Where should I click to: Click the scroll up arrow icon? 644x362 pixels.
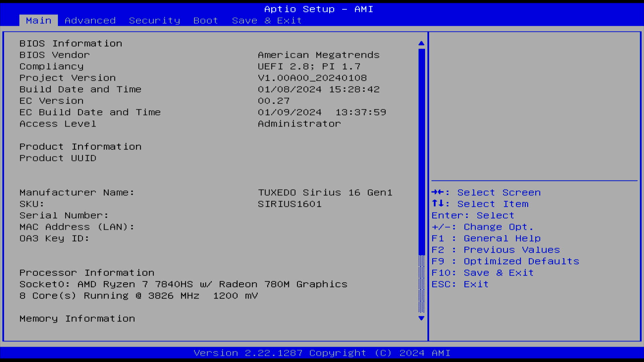pyautogui.click(x=421, y=43)
